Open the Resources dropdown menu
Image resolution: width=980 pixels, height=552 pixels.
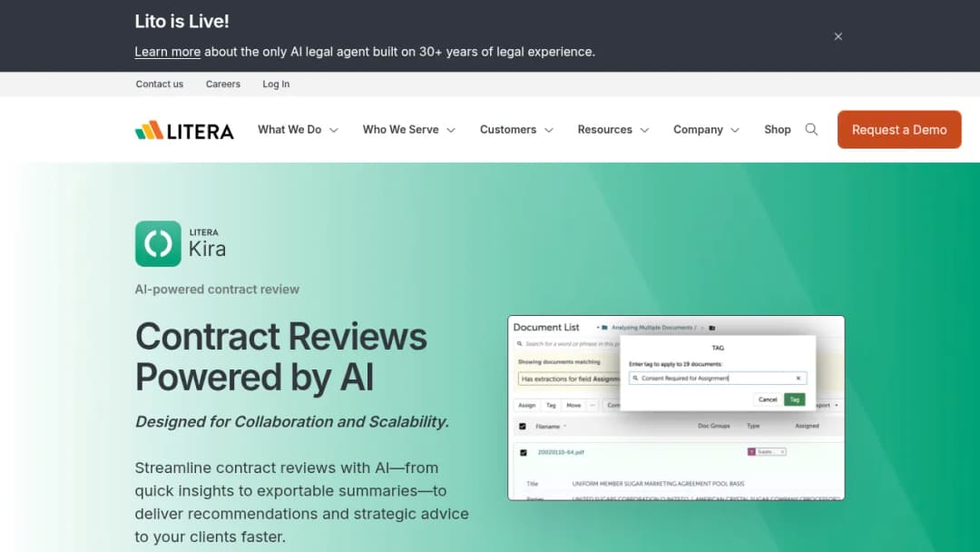click(x=613, y=130)
